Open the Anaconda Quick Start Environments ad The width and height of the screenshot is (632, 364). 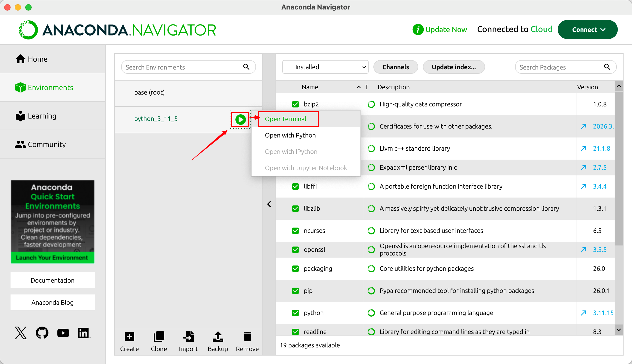52,222
